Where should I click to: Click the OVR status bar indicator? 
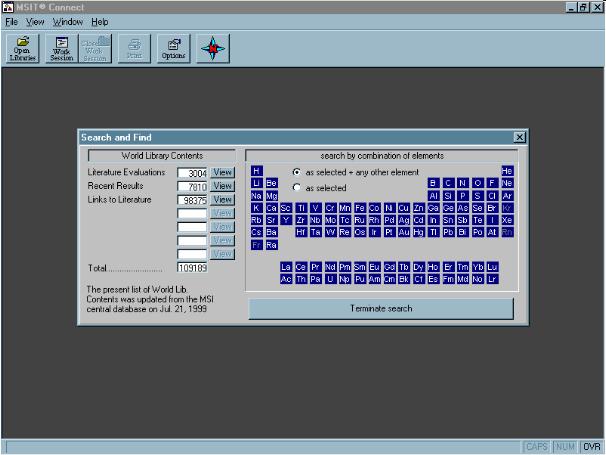(x=592, y=447)
